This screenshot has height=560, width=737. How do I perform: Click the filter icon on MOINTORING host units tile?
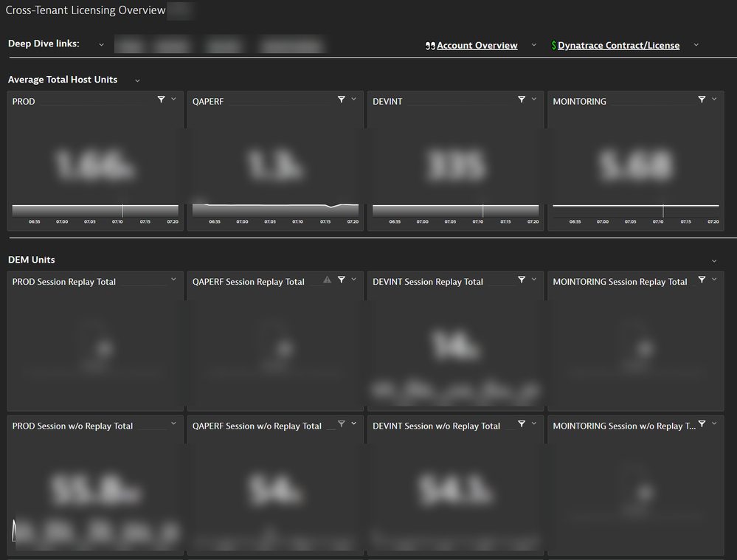pyautogui.click(x=702, y=100)
